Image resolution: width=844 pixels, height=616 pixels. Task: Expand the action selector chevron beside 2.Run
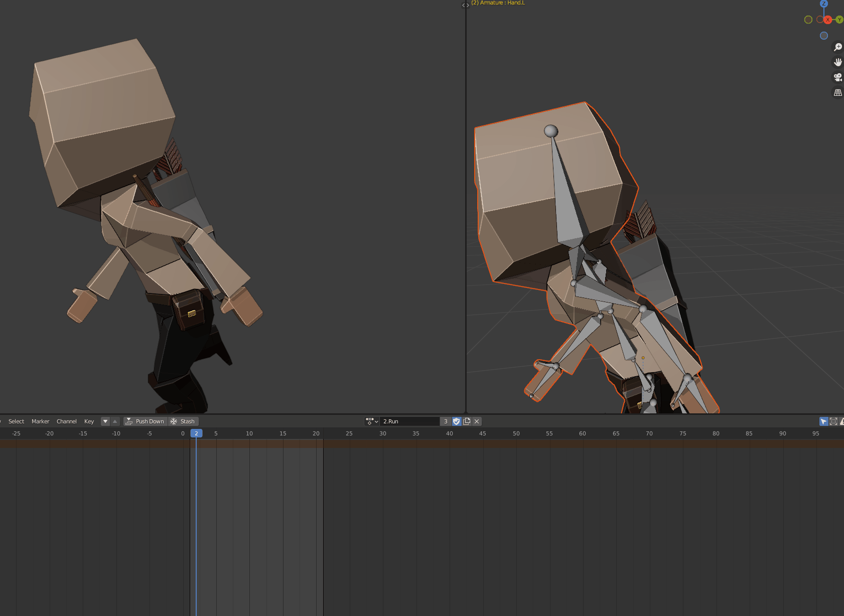[376, 421]
